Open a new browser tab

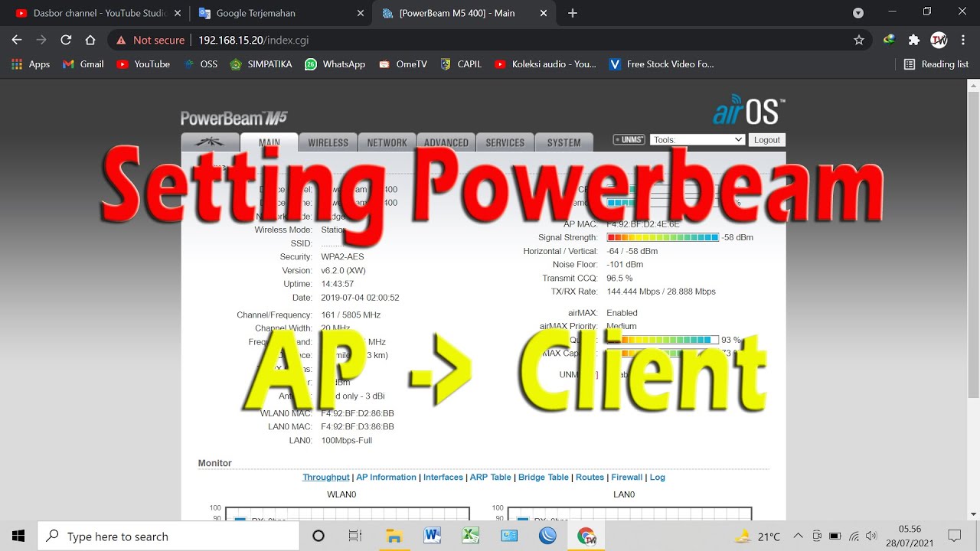point(573,13)
